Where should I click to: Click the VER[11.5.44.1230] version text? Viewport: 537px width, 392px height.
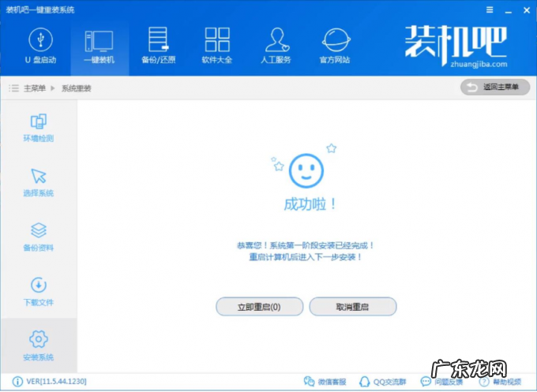point(57,382)
